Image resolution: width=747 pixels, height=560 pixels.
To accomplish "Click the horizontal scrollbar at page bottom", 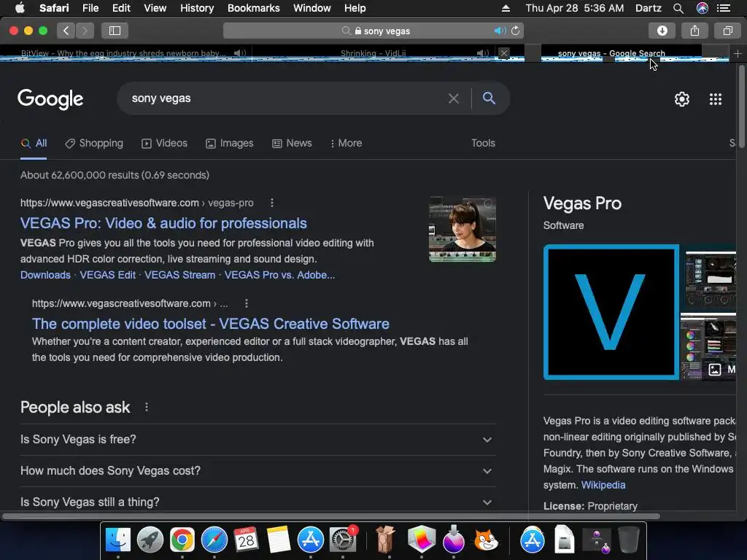I will 330,516.
